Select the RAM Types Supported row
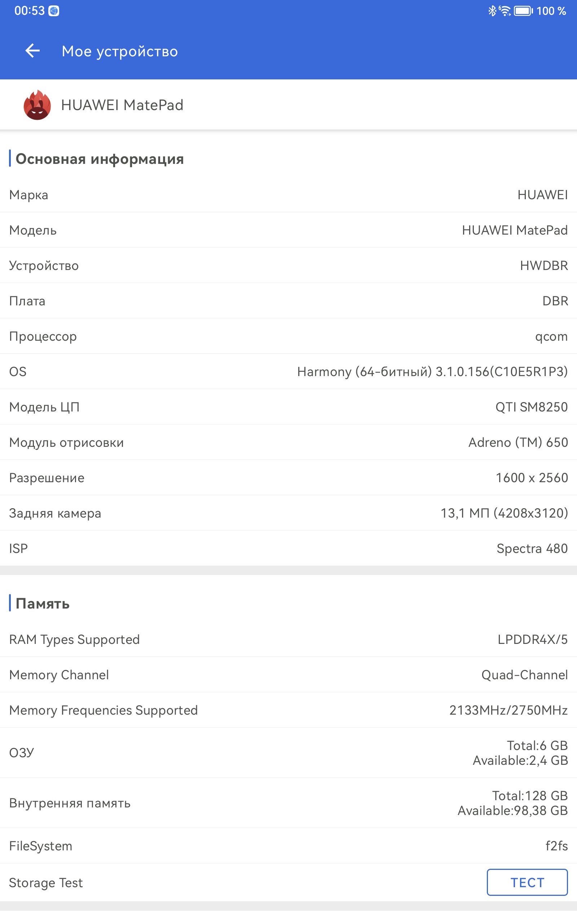This screenshot has height=924, width=577. pos(288,640)
